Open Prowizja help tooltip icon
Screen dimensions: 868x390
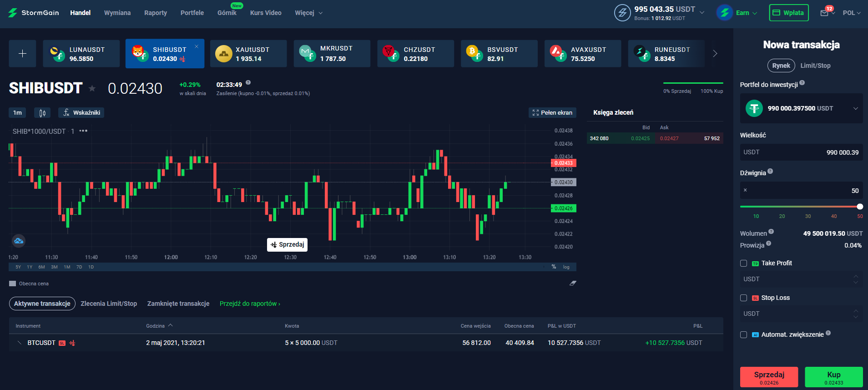point(768,243)
